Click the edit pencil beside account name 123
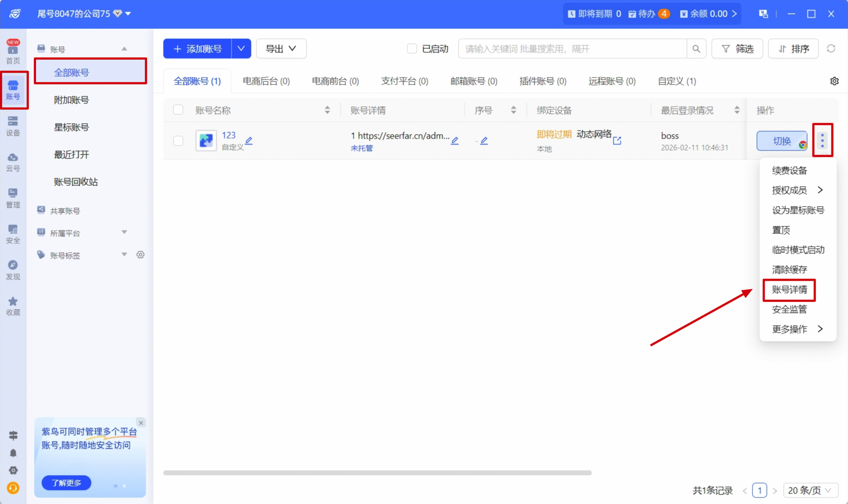The height and width of the screenshot is (504, 848). click(249, 140)
